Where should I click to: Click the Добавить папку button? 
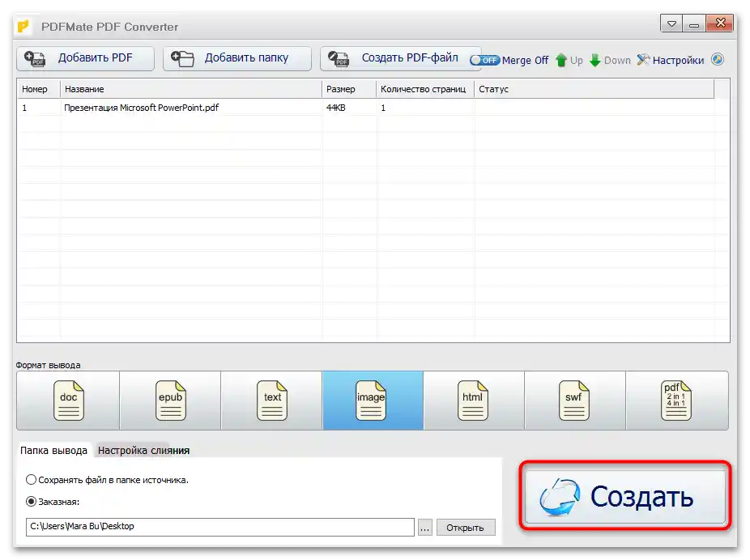[237, 58]
